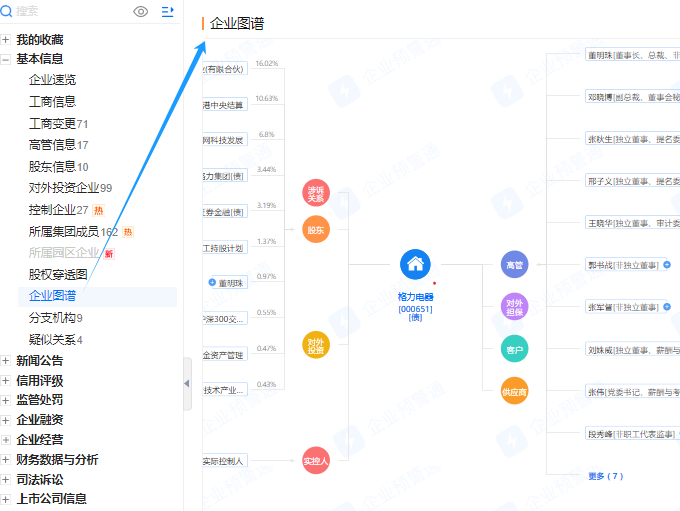Open 股权穿透图 in the sidebar
This screenshot has height=511, width=680.
pos(58,274)
